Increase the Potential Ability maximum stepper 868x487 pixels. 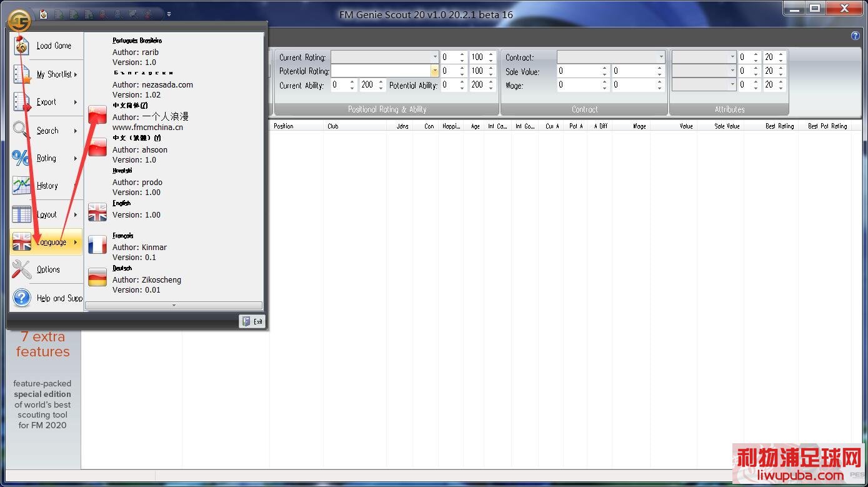coord(491,82)
